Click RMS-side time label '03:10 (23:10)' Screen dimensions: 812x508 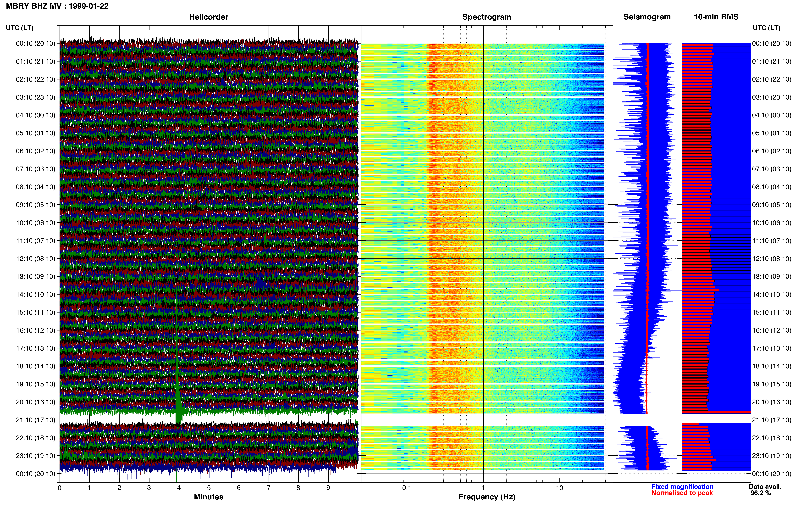click(772, 97)
